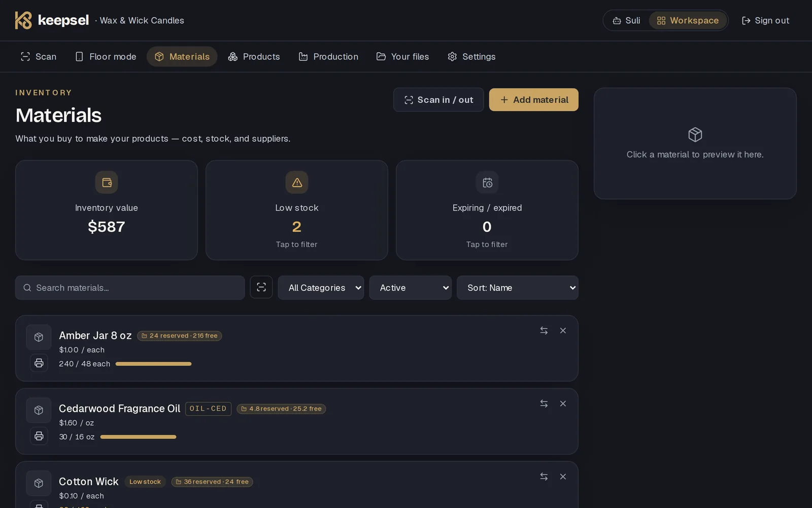This screenshot has height=508, width=812.
Task: Go to the Products tab
Action: point(254,57)
